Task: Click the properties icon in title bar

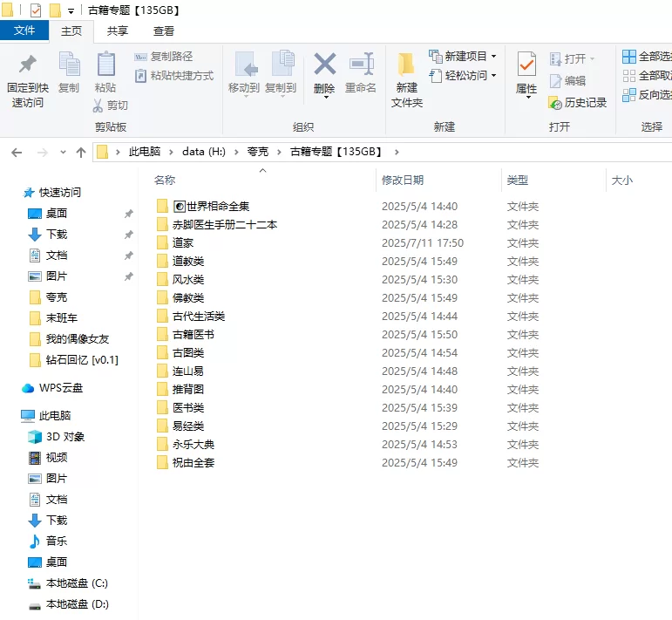Action: pos(36,10)
